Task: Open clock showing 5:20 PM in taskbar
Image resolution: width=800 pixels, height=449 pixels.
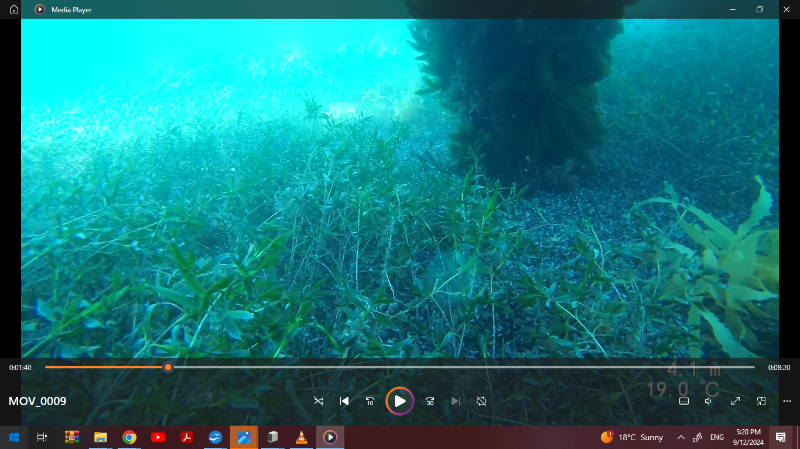Action: pyautogui.click(x=748, y=437)
